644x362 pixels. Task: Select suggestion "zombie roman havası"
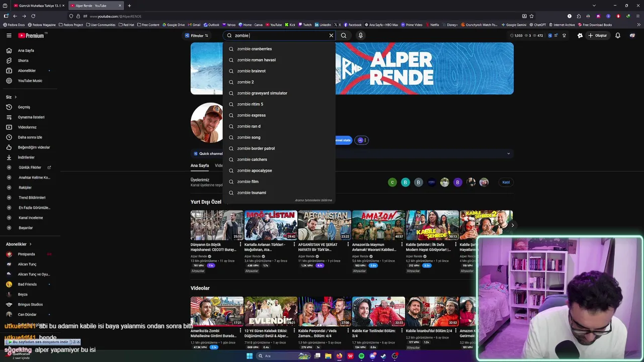pyautogui.click(x=279, y=60)
